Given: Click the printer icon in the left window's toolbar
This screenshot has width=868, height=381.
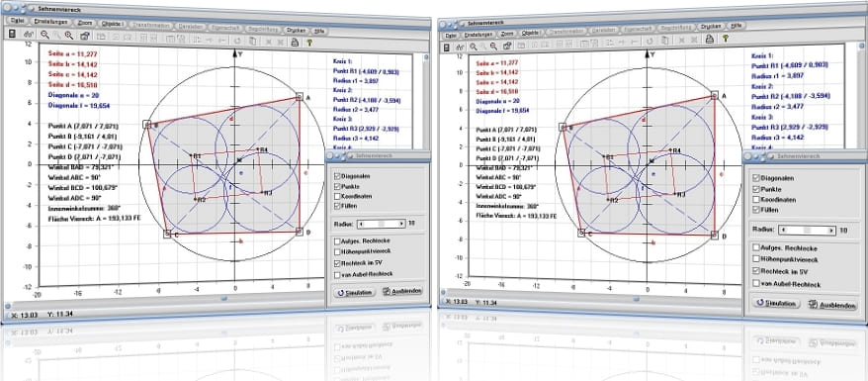Looking at the screenshot, I should point(295,41).
